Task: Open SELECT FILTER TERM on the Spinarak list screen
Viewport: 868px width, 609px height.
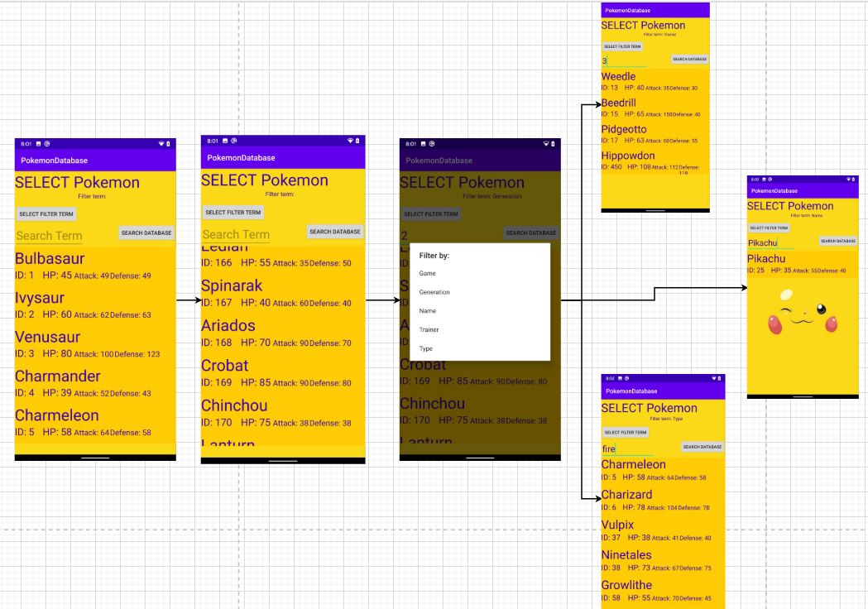Action: pos(233,212)
